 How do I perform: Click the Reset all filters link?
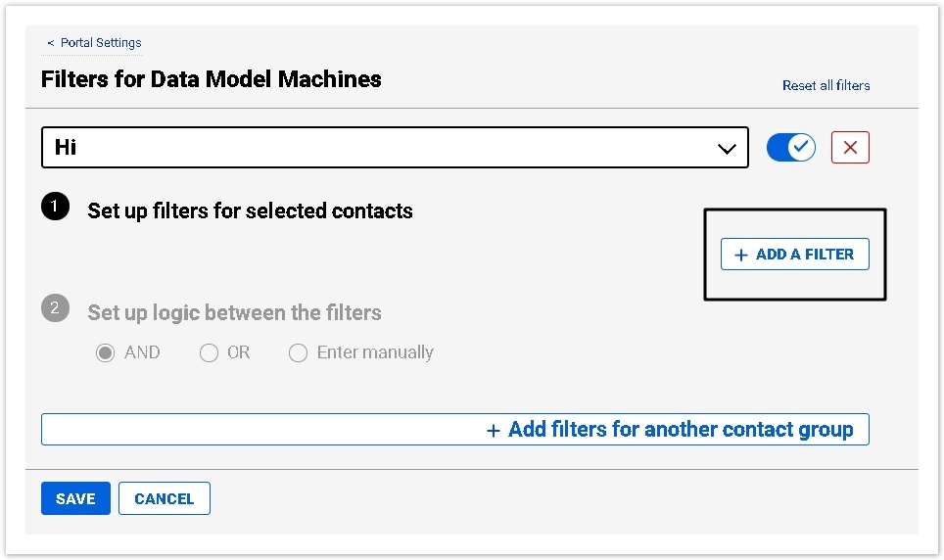(x=826, y=85)
